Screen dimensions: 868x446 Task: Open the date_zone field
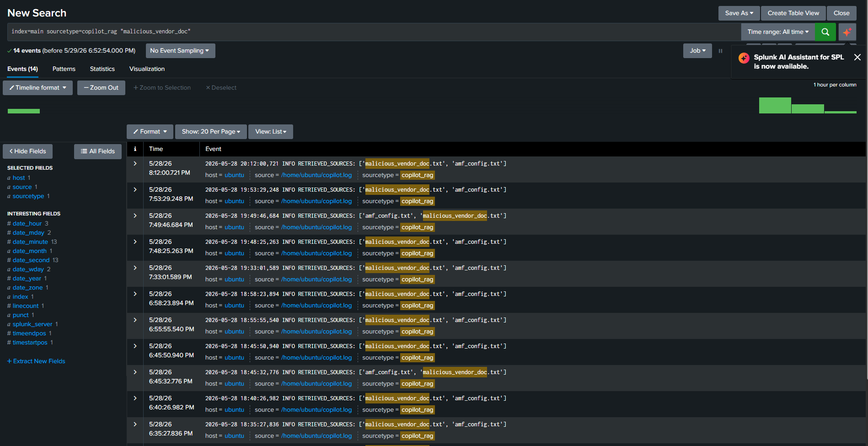point(28,288)
